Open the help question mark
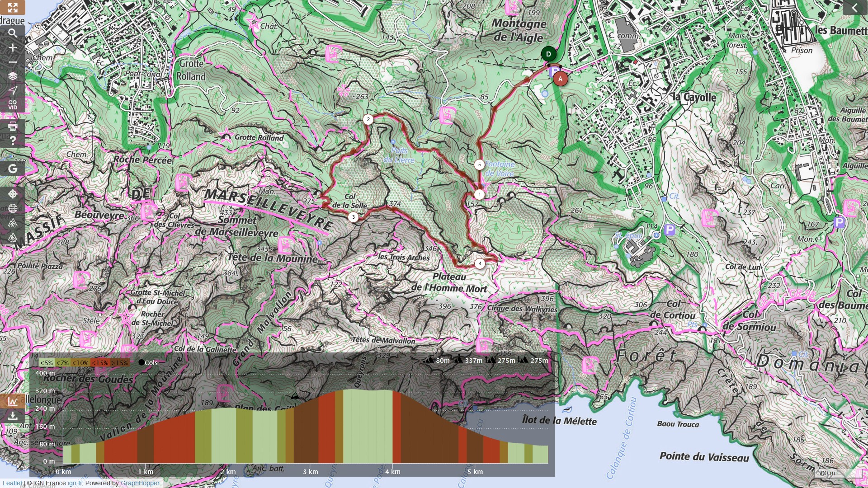Viewport: 868px width, 488px height. point(13,141)
